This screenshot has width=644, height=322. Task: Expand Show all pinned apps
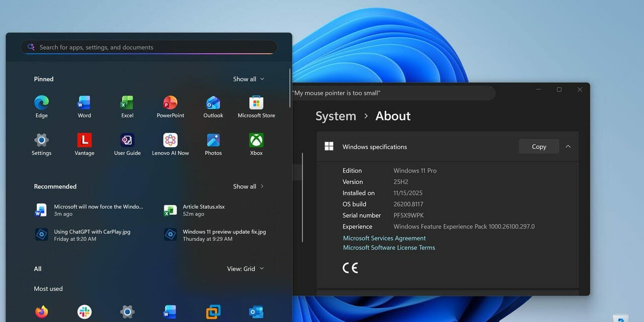pos(248,78)
